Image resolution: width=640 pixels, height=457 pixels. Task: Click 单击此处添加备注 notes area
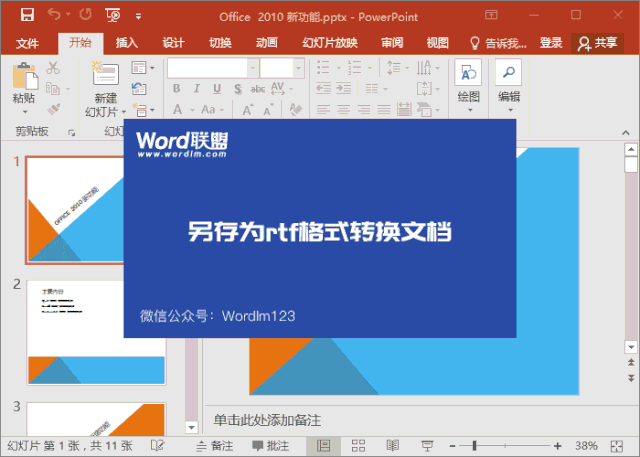(267, 420)
